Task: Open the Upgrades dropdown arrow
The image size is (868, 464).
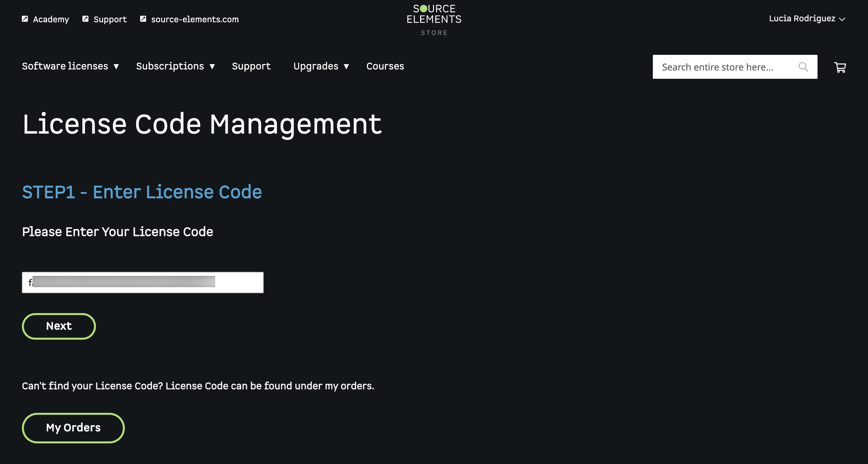Action: point(346,66)
